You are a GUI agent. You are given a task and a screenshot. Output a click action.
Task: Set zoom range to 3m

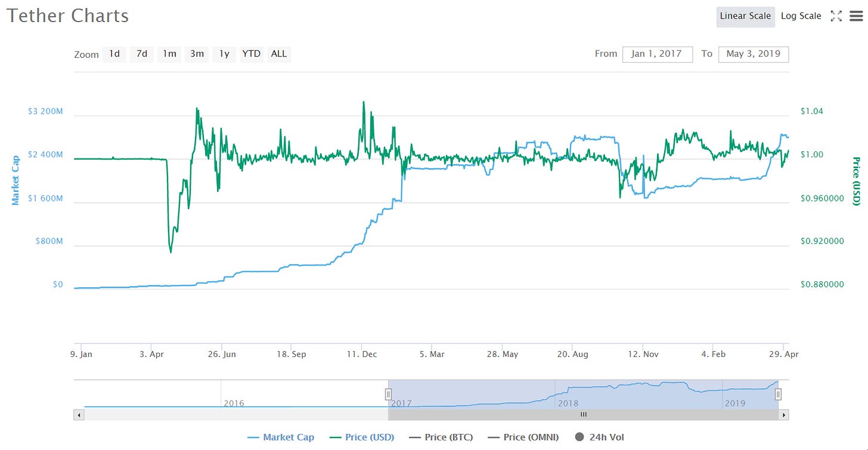coord(197,54)
